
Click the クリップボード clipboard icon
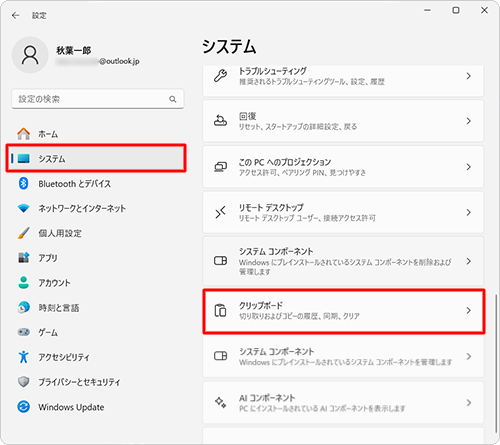click(220, 310)
